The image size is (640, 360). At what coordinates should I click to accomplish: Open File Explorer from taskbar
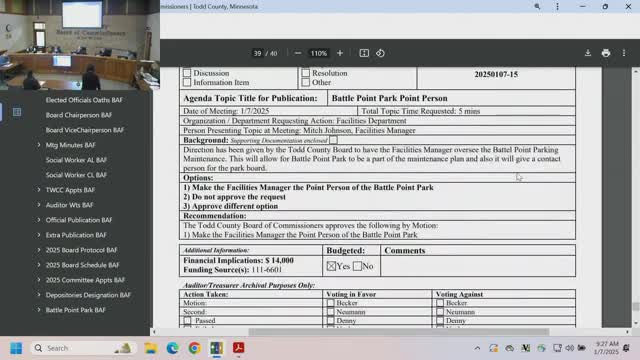[x=151, y=348]
